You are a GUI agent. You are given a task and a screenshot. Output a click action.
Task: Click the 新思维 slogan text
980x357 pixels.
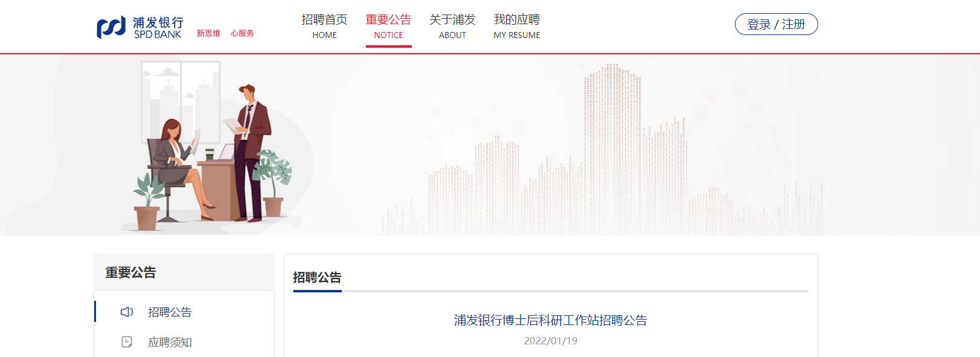[208, 33]
